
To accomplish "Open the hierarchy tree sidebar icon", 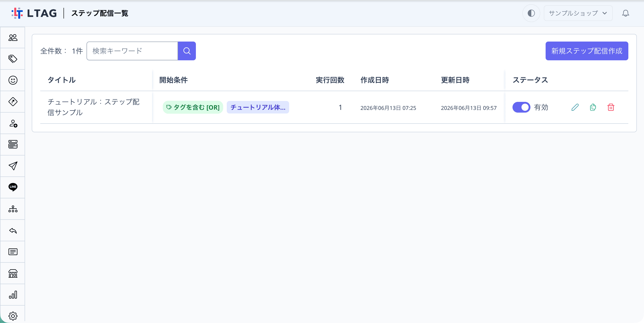I will [x=13, y=209].
